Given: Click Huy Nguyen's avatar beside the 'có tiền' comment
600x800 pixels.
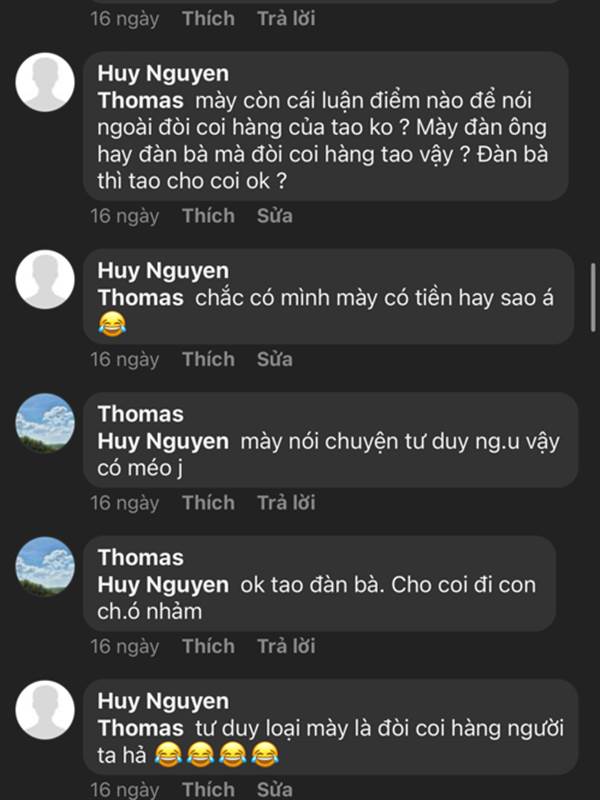Looking at the screenshot, I should click(46, 279).
